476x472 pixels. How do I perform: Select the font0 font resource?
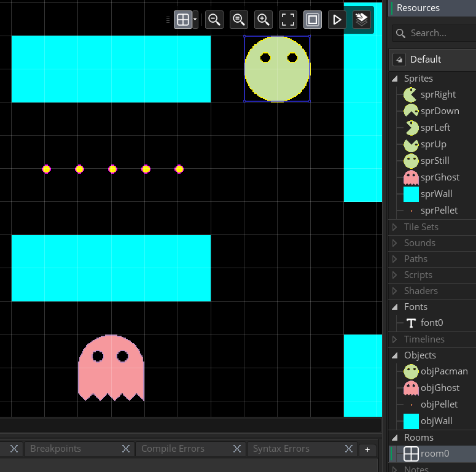(x=431, y=323)
